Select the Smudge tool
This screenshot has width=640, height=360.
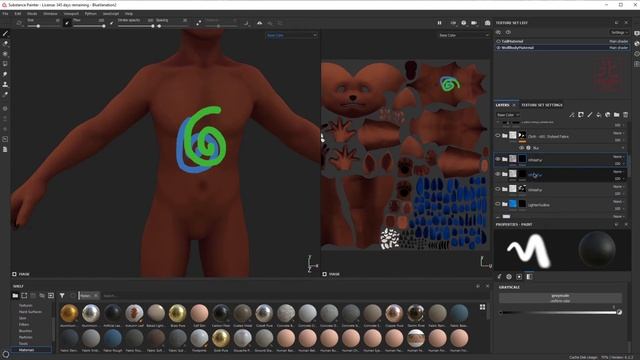(5, 74)
